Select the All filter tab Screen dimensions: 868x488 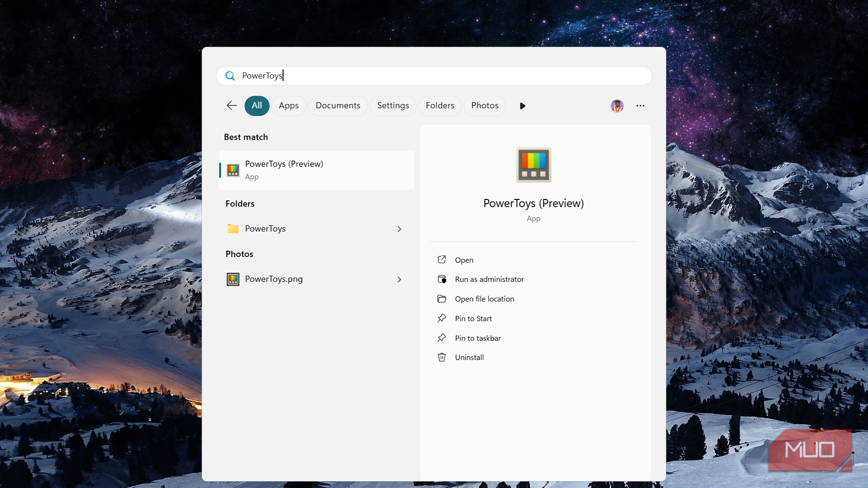click(x=257, y=105)
